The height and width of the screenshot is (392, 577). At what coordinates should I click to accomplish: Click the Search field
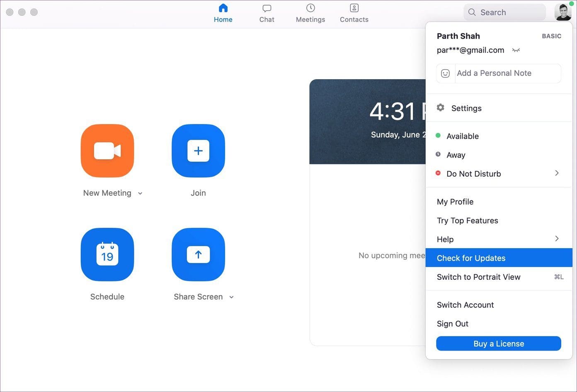504,12
